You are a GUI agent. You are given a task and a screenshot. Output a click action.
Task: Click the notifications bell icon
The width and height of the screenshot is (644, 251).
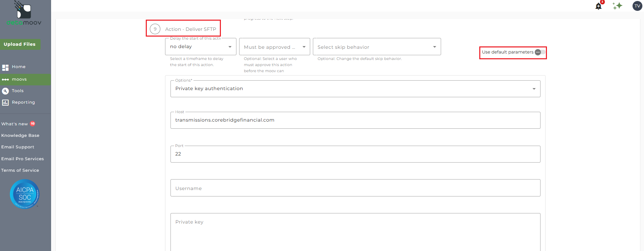coord(598,6)
